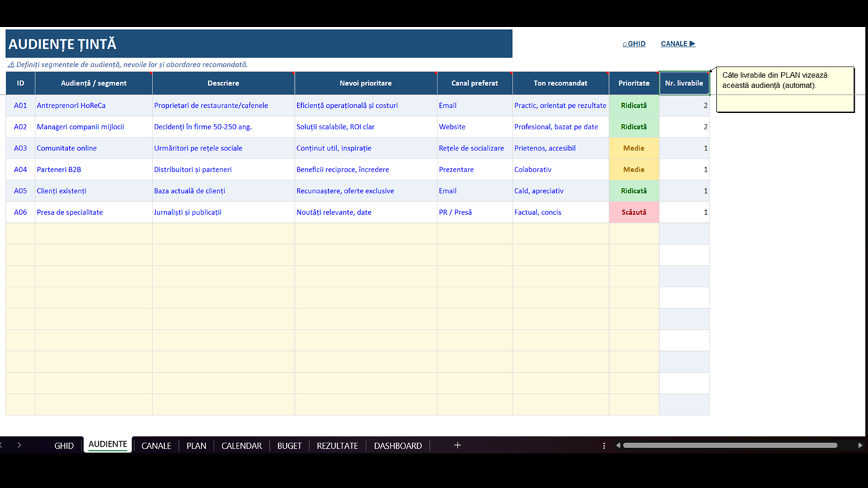Image resolution: width=868 pixels, height=488 pixels.
Task: Select Ridicată priority for A01 row
Action: [x=634, y=106]
